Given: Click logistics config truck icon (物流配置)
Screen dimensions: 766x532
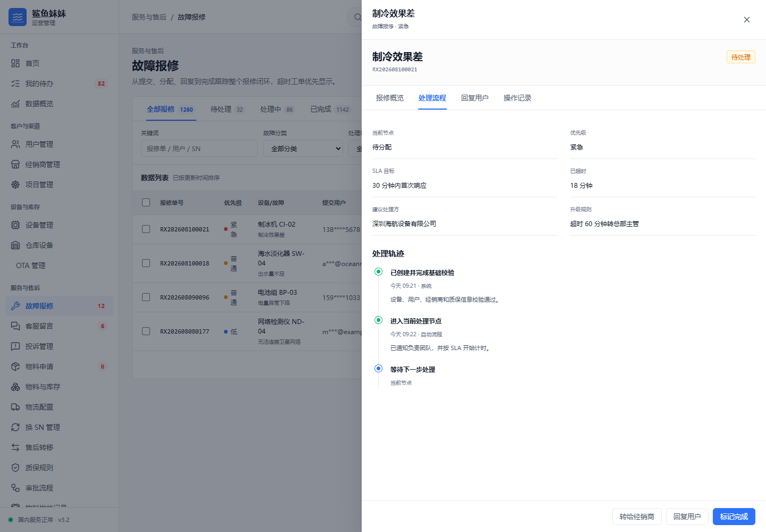Looking at the screenshot, I should (x=15, y=407).
